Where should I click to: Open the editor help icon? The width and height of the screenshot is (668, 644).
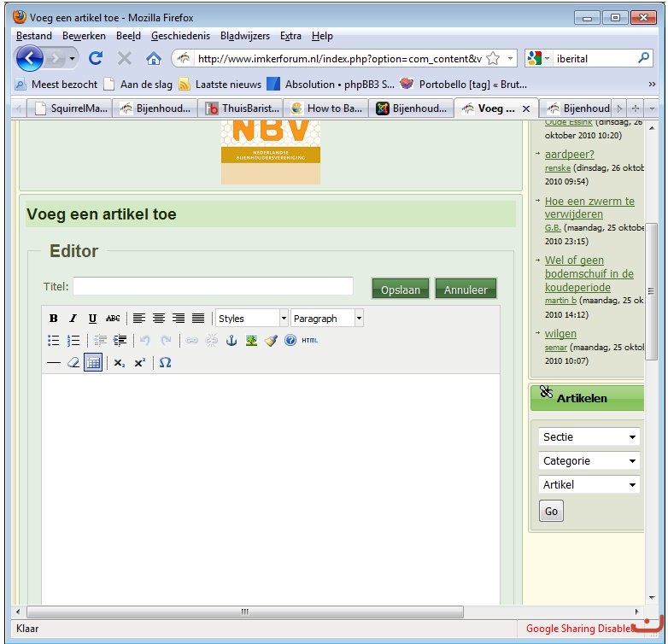(290, 340)
